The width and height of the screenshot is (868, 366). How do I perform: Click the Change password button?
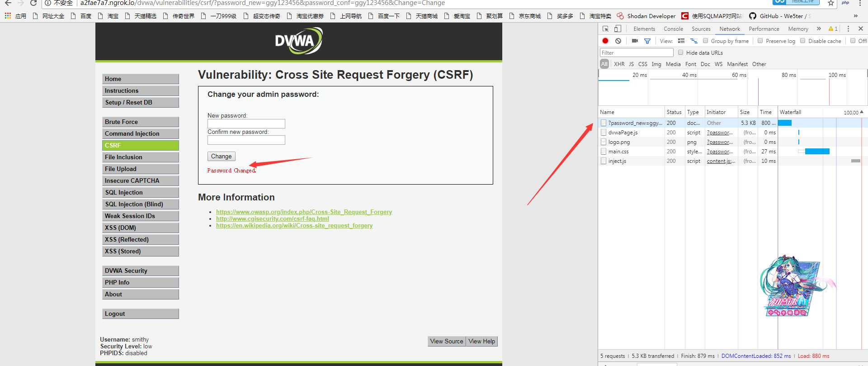pyautogui.click(x=222, y=157)
